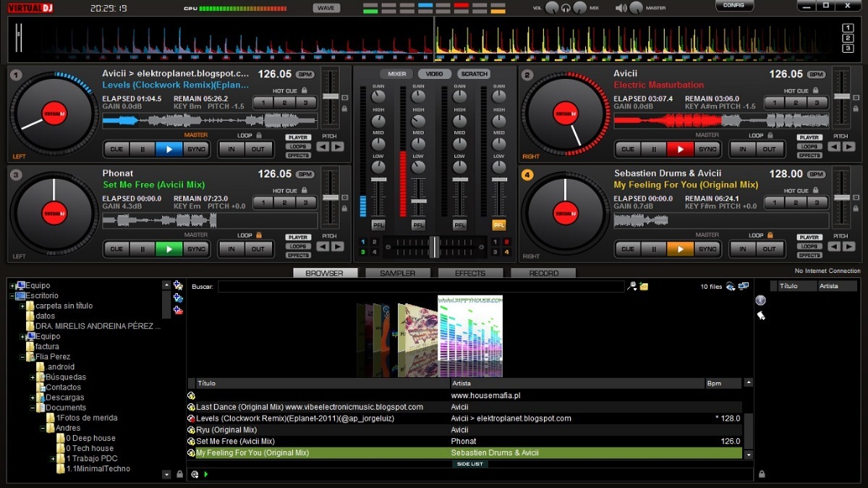The height and width of the screenshot is (488, 868).
Task: Click loop IN on deck 2
Action: (743, 149)
